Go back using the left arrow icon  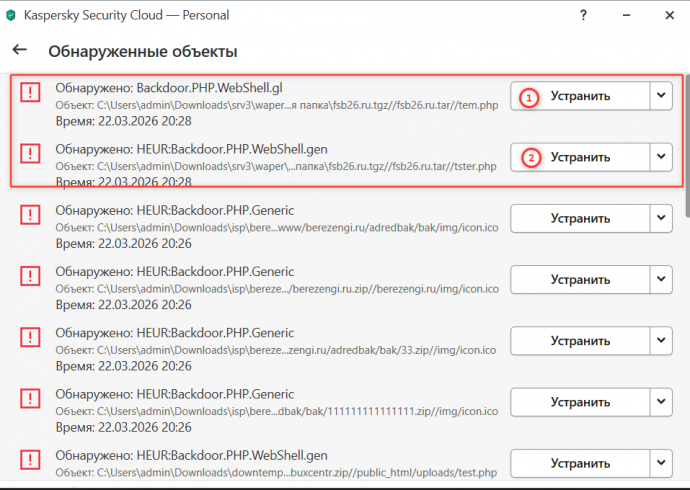19,50
